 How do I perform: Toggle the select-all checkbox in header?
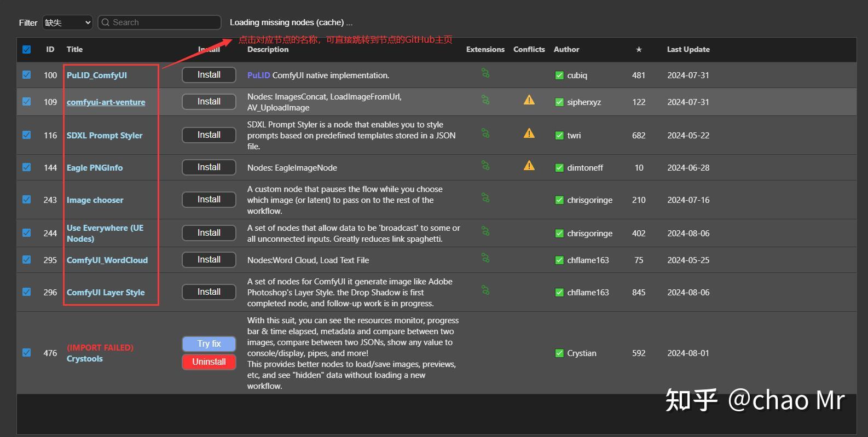[27, 50]
